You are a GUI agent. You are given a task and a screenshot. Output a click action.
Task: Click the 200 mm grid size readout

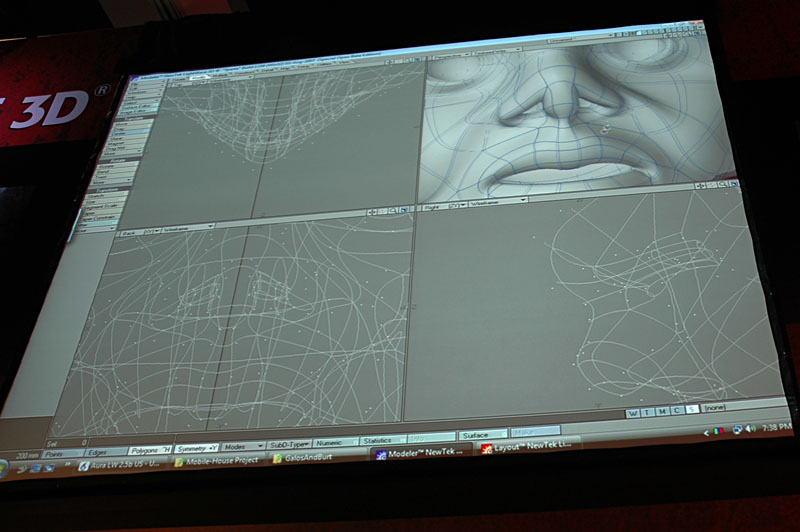coord(28,455)
